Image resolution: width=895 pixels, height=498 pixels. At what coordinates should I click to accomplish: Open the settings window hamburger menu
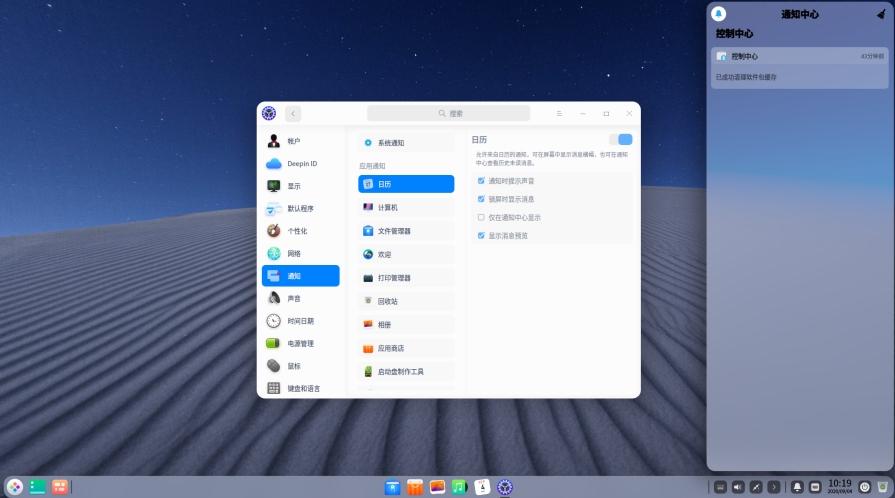(559, 114)
